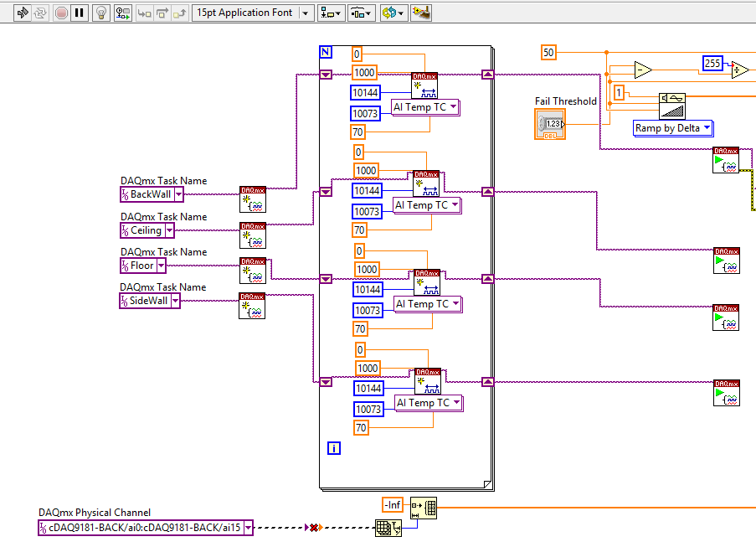Select the Initialize Array node beside -Inf
This screenshot has height=547, width=756.
pyautogui.click(x=424, y=508)
